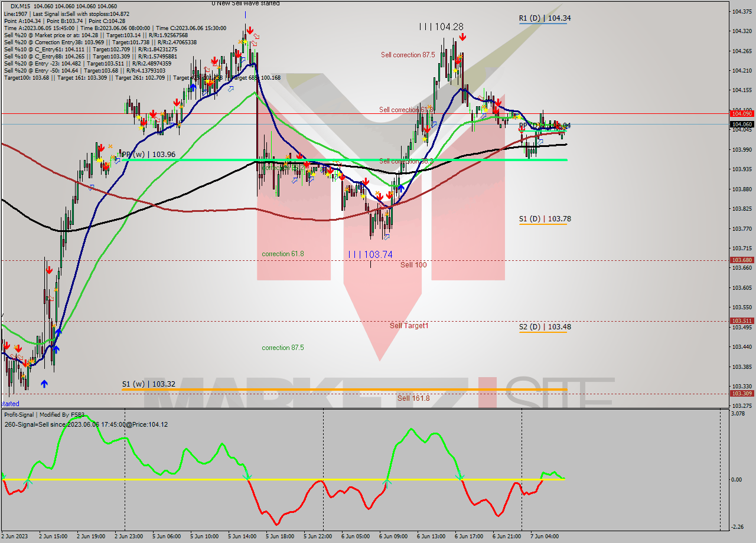This screenshot has width=756, height=543.
Task: Click the PP (w) | 103.96 weekly pivot label
Action: [148, 155]
